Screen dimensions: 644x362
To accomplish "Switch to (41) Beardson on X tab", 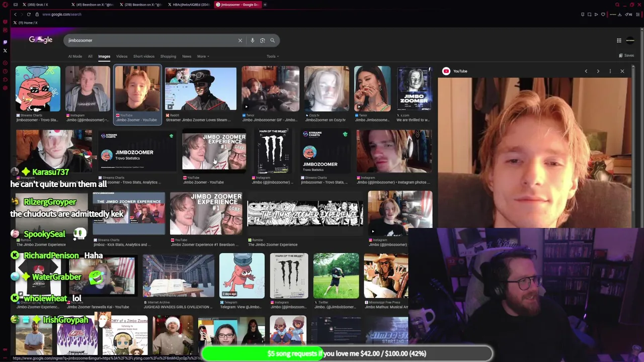I will pyautogui.click(x=92, y=5).
